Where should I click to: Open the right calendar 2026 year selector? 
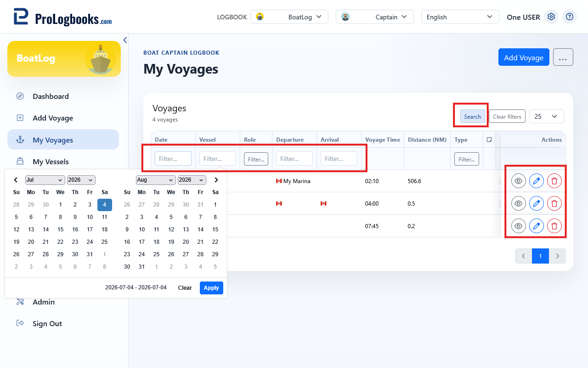(x=192, y=180)
